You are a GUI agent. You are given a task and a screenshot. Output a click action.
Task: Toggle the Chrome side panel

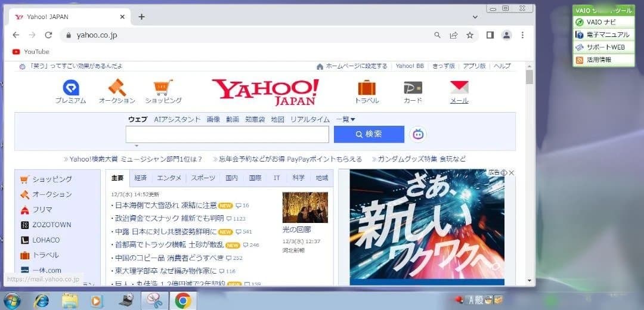490,35
